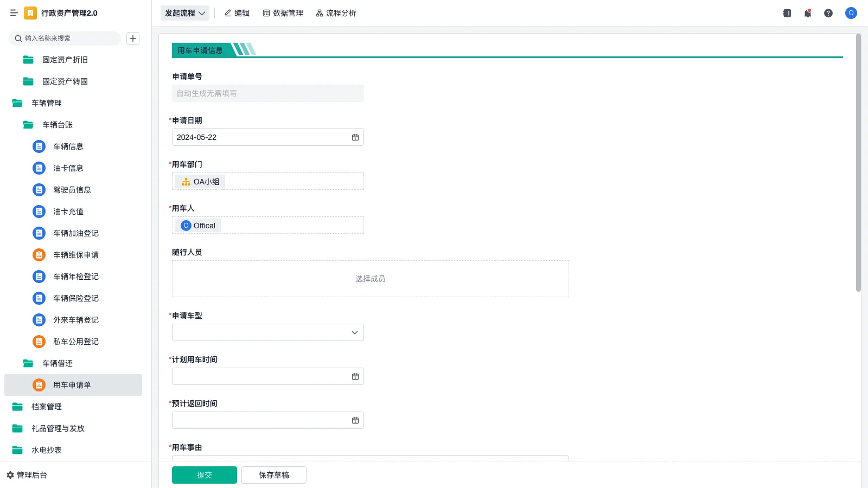
Task: Click the 车辆年检登记 form icon
Action: click(x=39, y=277)
